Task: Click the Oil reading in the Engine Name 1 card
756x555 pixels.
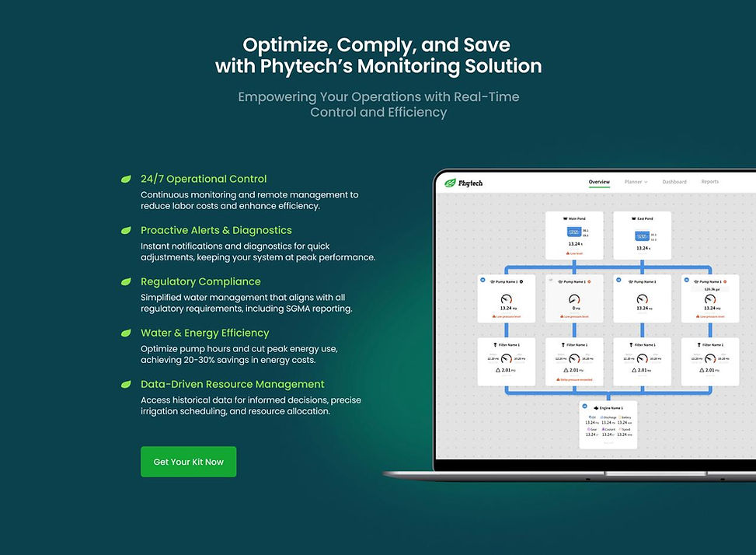Action: [592, 420]
